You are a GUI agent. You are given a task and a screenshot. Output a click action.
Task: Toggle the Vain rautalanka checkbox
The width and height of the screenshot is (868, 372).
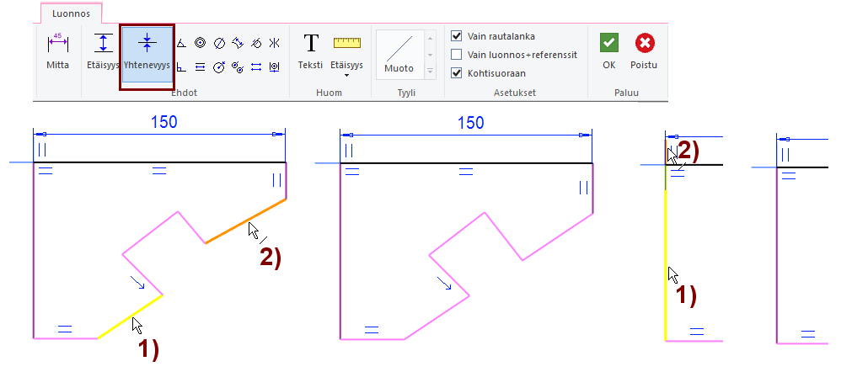pos(456,36)
